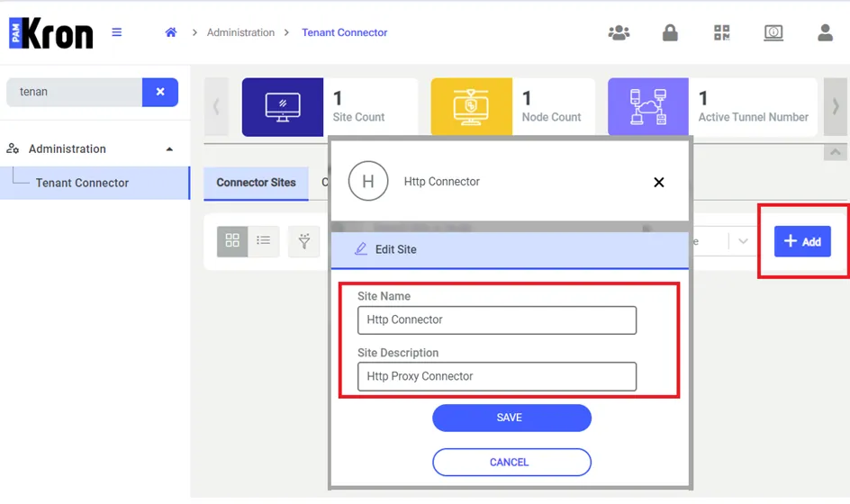
Task: Open the QR code icon in header
Action: (721, 32)
